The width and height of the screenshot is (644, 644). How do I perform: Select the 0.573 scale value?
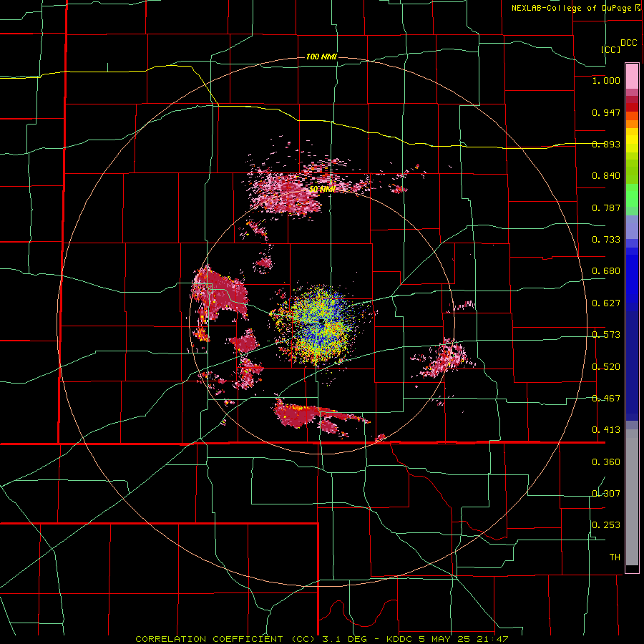(x=606, y=335)
